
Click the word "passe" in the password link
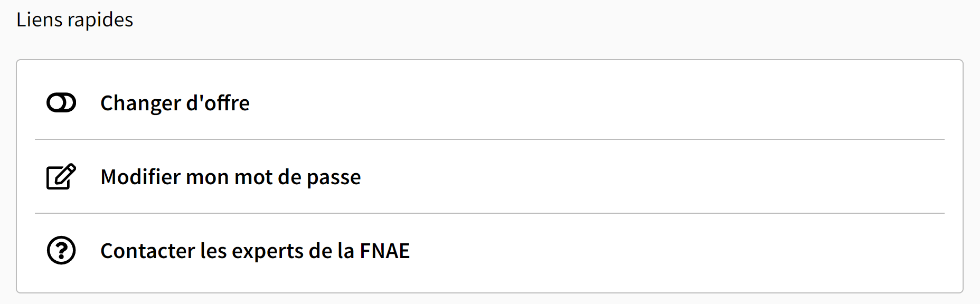(334, 178)
